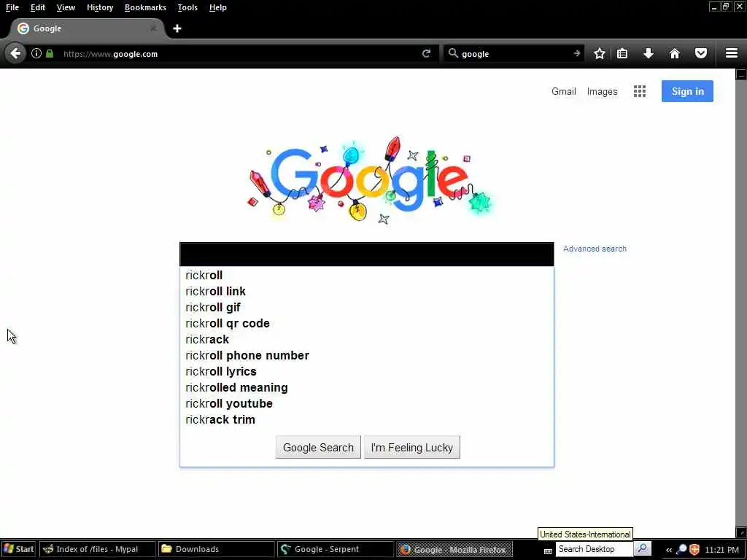Reload the page with the refresh icon
This screenshot has height=560, width=747.
426,53
